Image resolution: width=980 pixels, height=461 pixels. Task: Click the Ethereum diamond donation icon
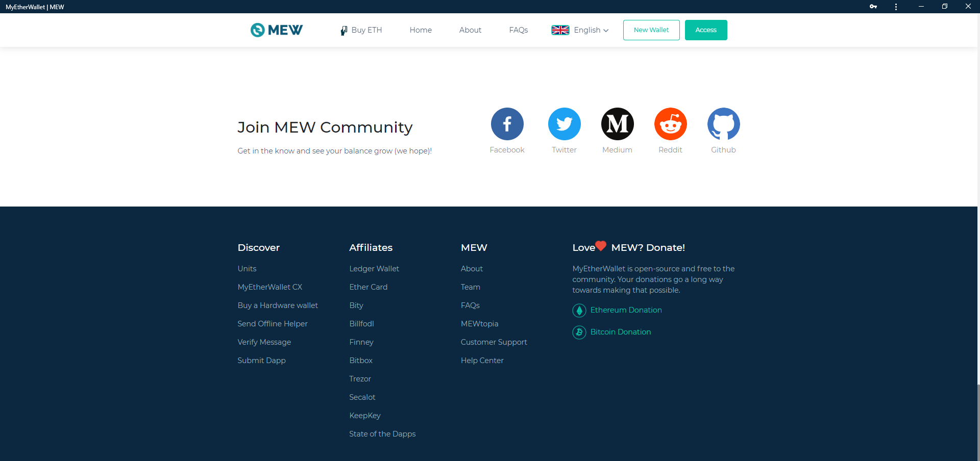coord(579,310)
